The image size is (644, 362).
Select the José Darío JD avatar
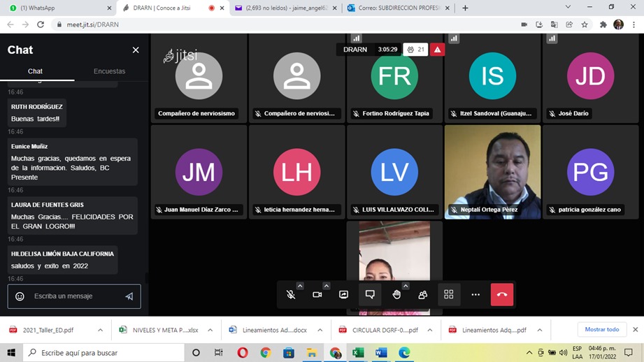(x=591, y=76)
